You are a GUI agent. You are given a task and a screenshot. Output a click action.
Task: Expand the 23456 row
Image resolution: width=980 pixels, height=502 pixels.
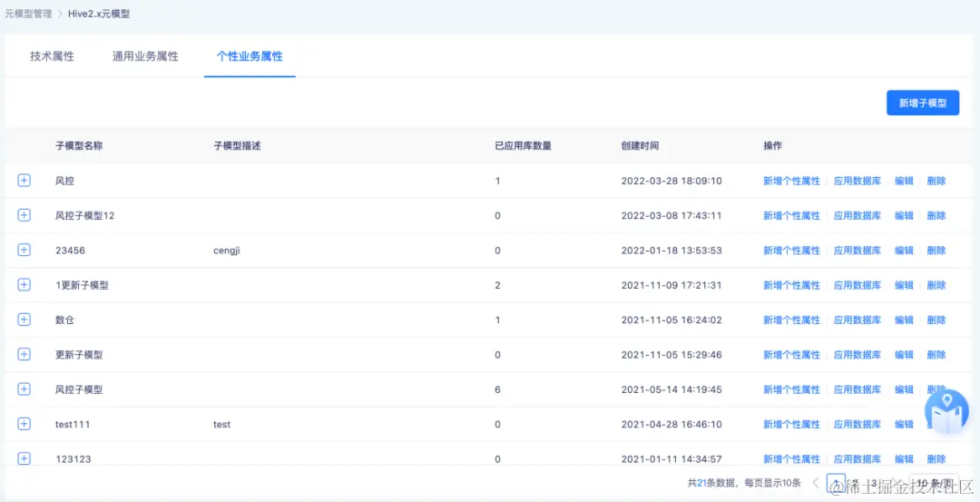[x=24, y=250]
